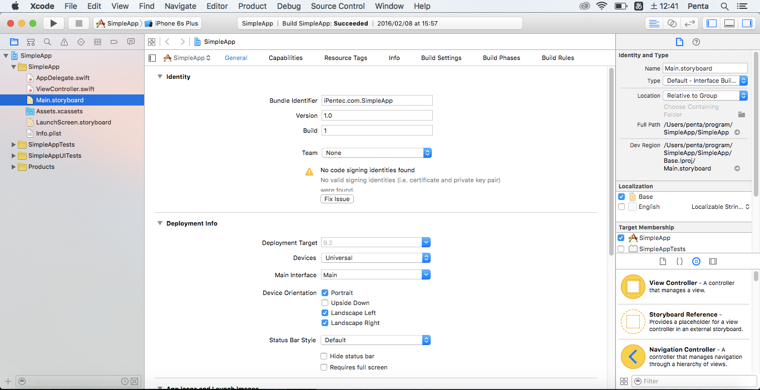This screenshot has width=760, height=390.
Task: Open the Product menu
Action: pos(252,6)
